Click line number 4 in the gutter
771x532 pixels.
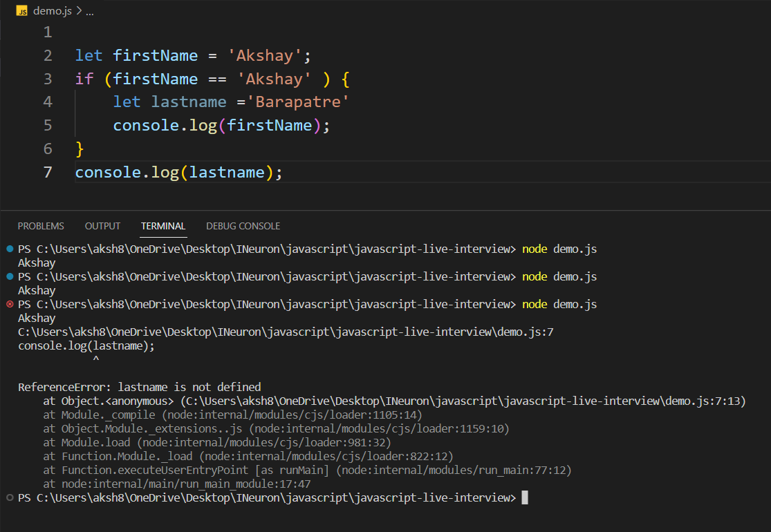pyautogui.click(x=48, y=102)
